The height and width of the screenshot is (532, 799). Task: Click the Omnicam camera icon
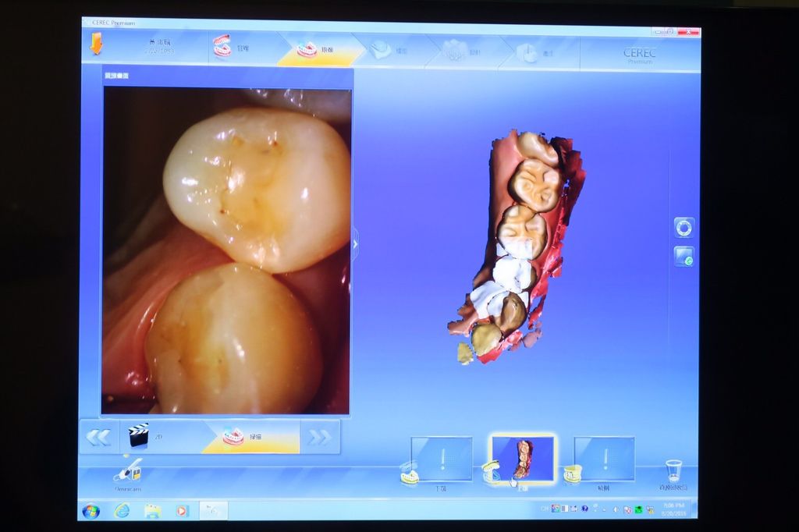127,470
